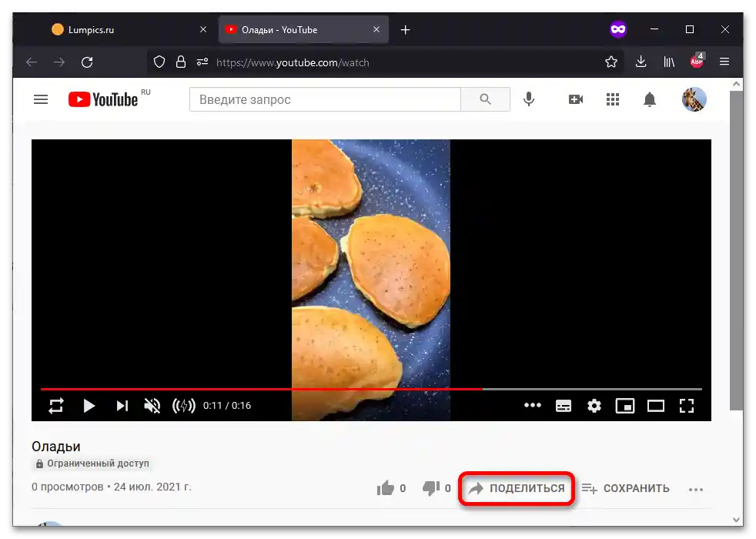756x539 pixels.
Task: Expand player overflow menu with three dots
Action: point(533,406)
